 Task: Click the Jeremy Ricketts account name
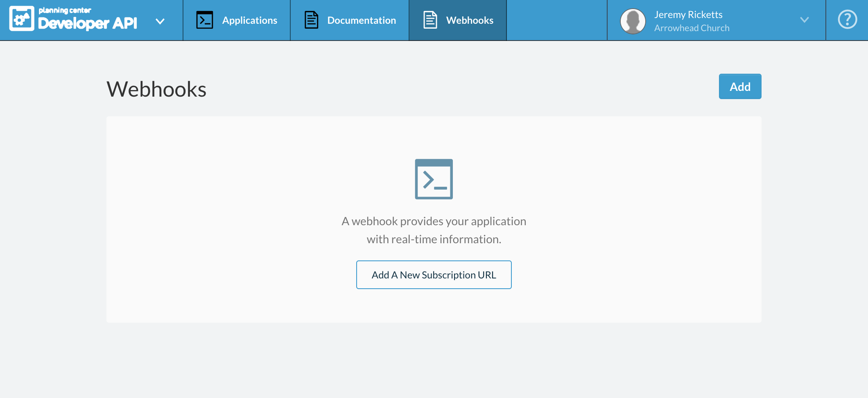pyautogui.click(x=687, y=14)
